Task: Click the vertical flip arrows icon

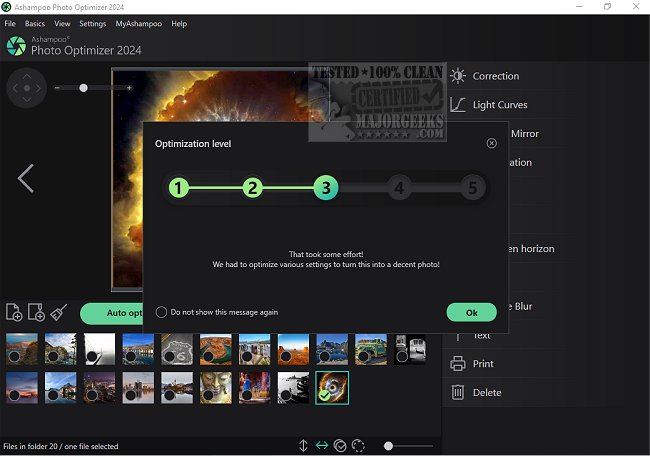Action: click(x=303, y=446)
